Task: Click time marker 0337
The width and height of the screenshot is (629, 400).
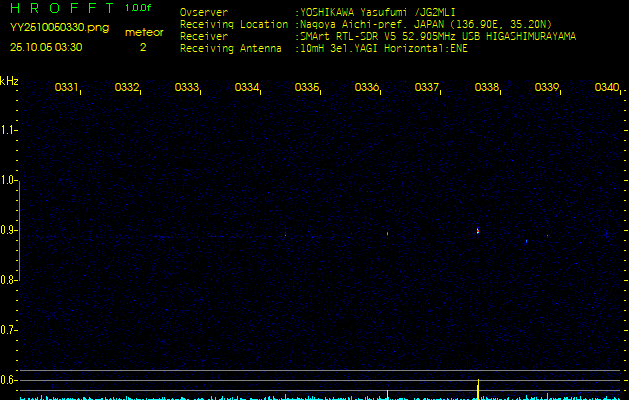Action: tap(426, 87)
